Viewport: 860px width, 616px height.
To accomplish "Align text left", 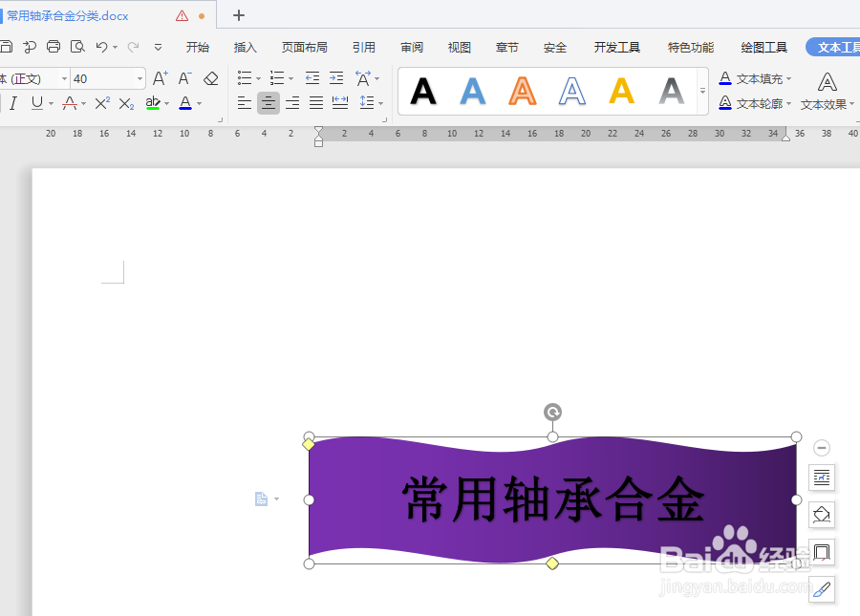I will 245,103.
